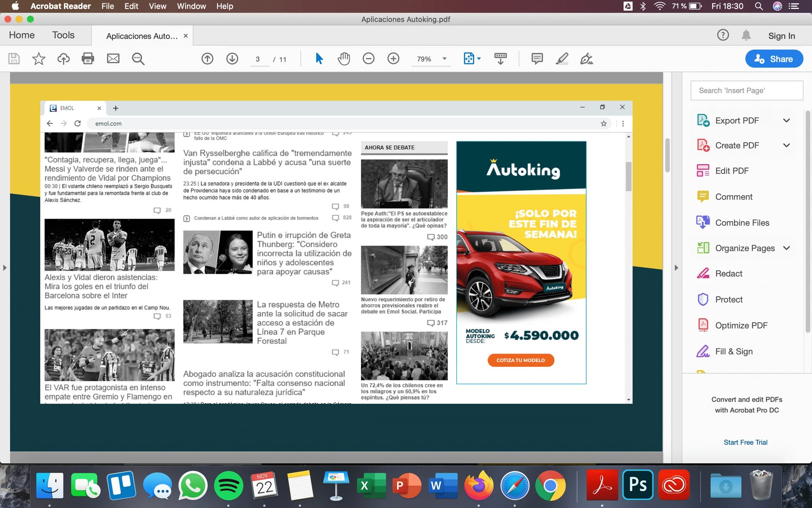Switch to the Home tab

22,35
